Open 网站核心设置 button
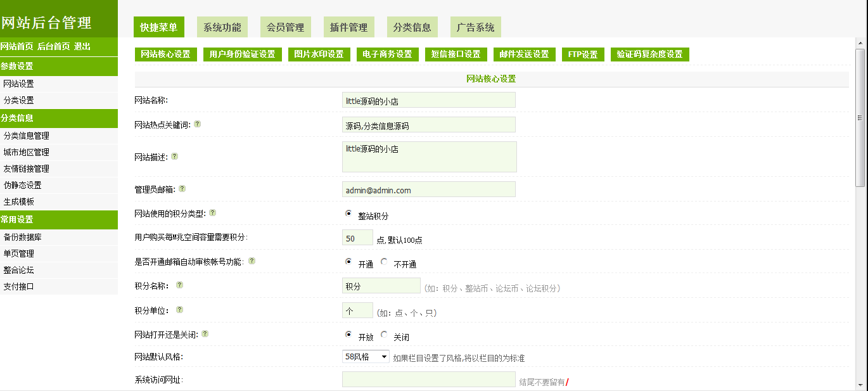868x391 pixels. click(166, 54)
